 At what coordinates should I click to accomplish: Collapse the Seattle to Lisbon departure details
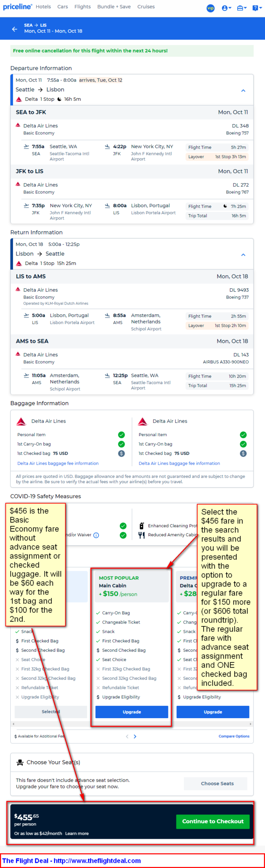pyautogui.click(x=243, y=91)
